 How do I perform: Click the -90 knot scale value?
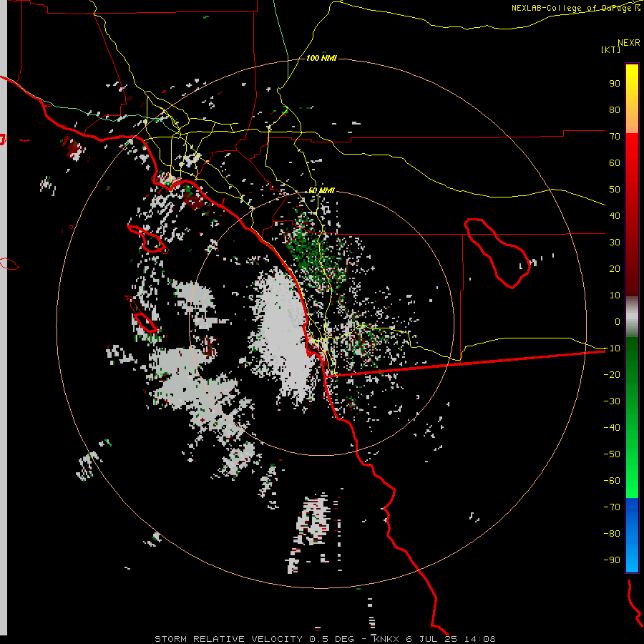point(612,560)
